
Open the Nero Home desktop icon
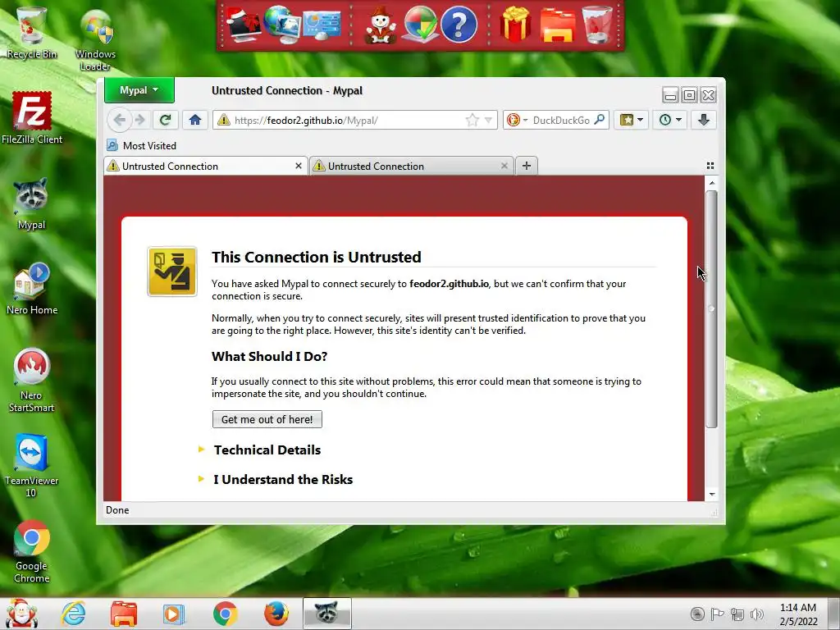pos(32,289)
